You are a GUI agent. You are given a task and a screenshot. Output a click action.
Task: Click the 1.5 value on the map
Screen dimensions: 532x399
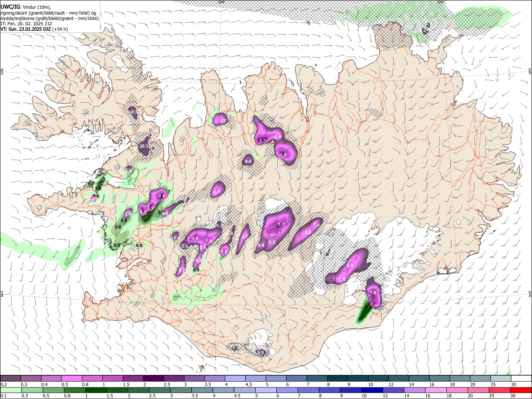coord(195,239)
